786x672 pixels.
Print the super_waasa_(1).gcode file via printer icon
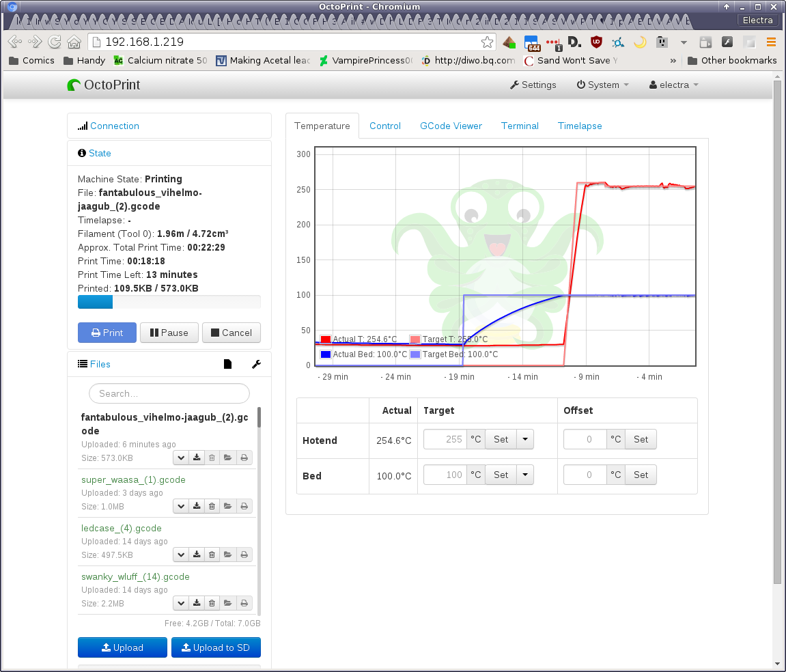point(244,506)
